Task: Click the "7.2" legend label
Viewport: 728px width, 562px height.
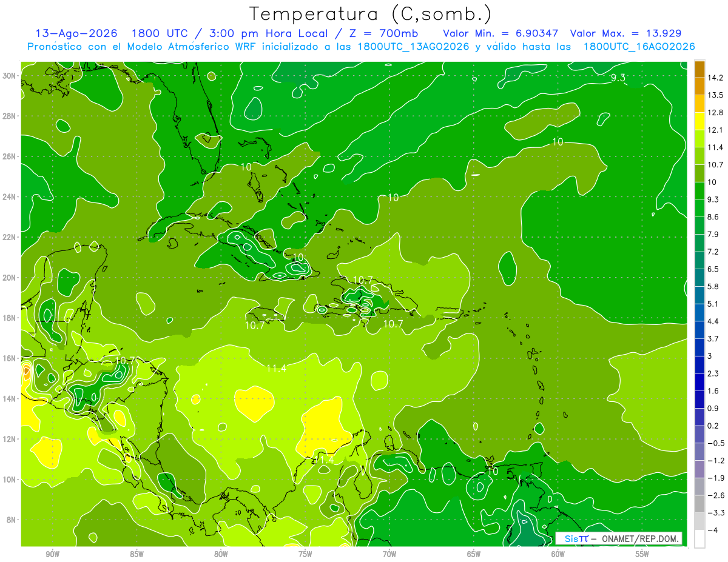Action: coord(713,252)
